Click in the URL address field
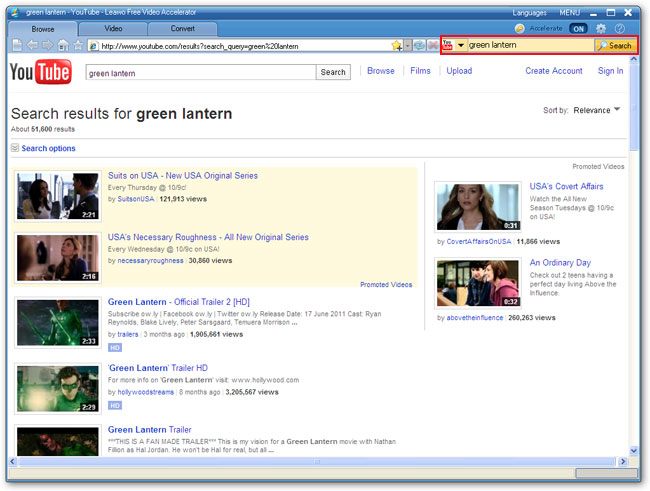This screenshot has height=491, width=650. [245, 46]
